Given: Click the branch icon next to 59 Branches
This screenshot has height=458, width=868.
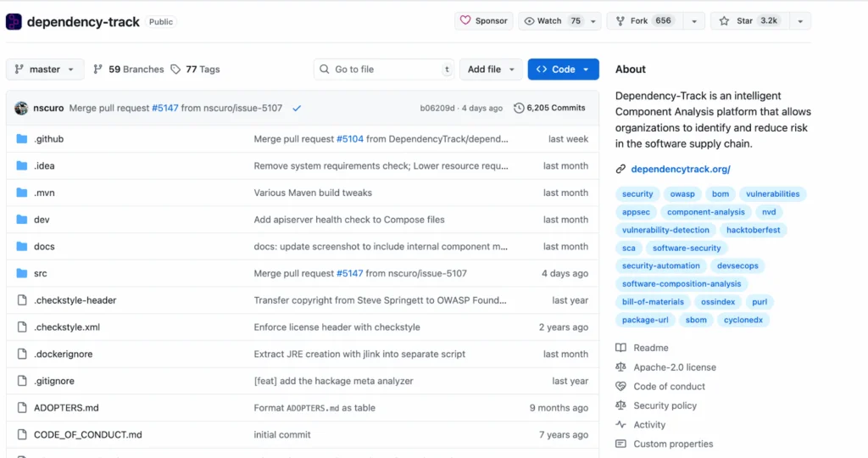Looking at the screenshot, I should pos(98,70).
